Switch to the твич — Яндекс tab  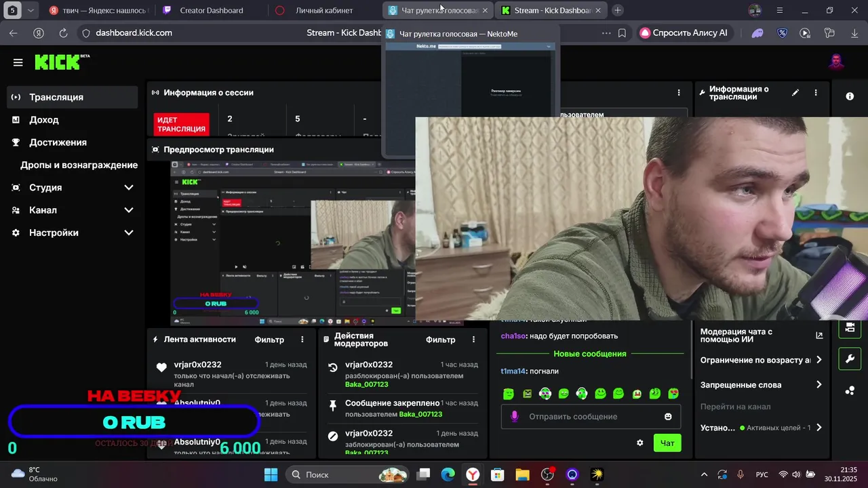point(100,10)
